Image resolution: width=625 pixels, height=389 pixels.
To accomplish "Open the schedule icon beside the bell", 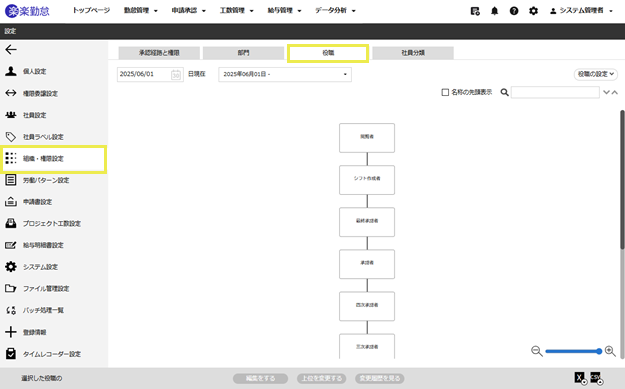I will coord(475,11).
